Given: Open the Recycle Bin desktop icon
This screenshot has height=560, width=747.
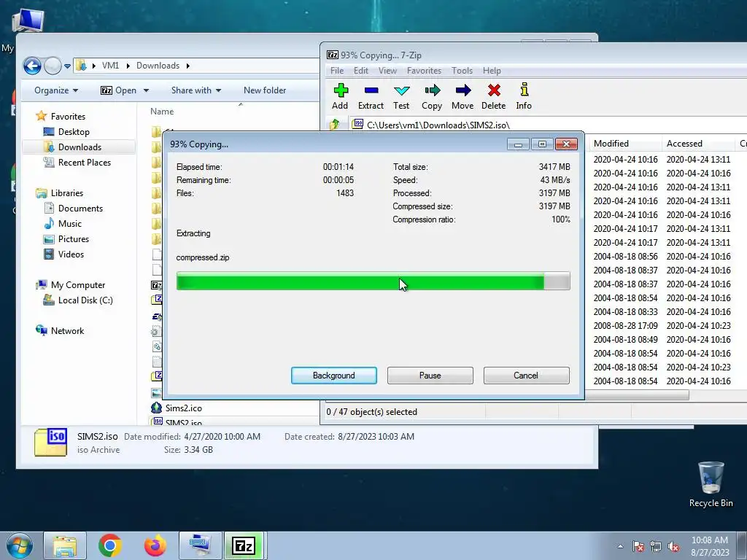Looking at the screenshot, I should tap(711, 484).
